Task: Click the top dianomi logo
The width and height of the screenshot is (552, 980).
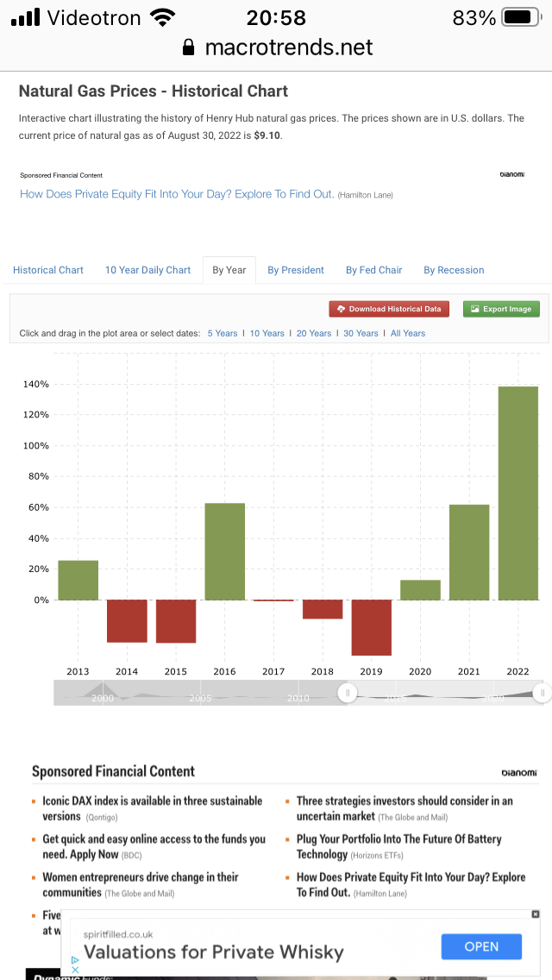Action: (x=512, y=174)
